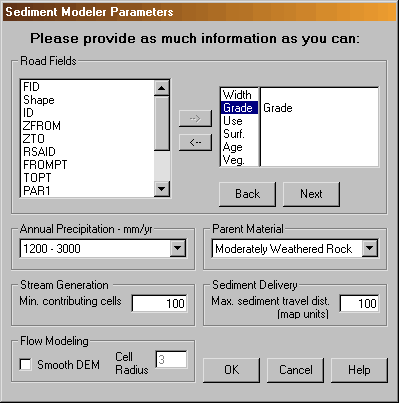This screenshot has height=404, width=400.
Task: Open Help for the dialog
Action: [x=359, y=370]
